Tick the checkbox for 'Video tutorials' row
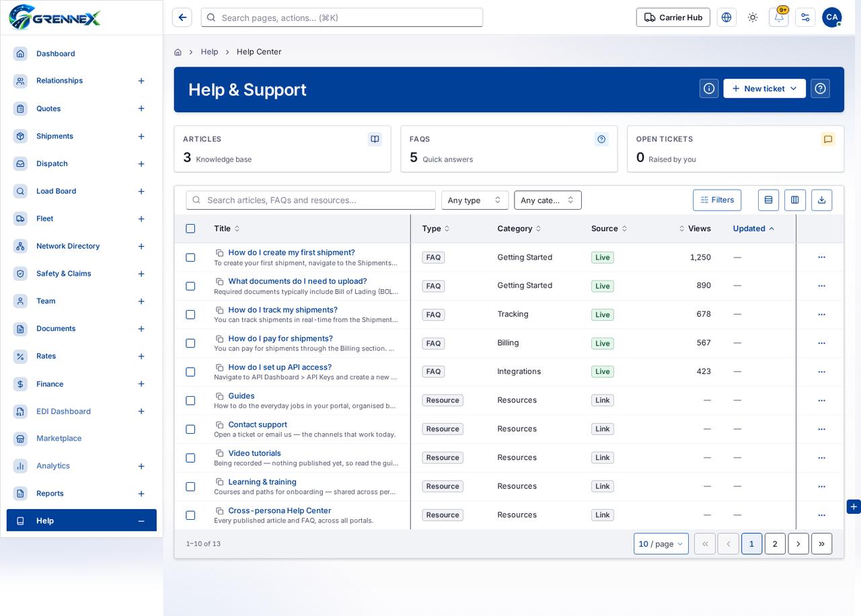861x616 pixels. (x=190, y=458)
